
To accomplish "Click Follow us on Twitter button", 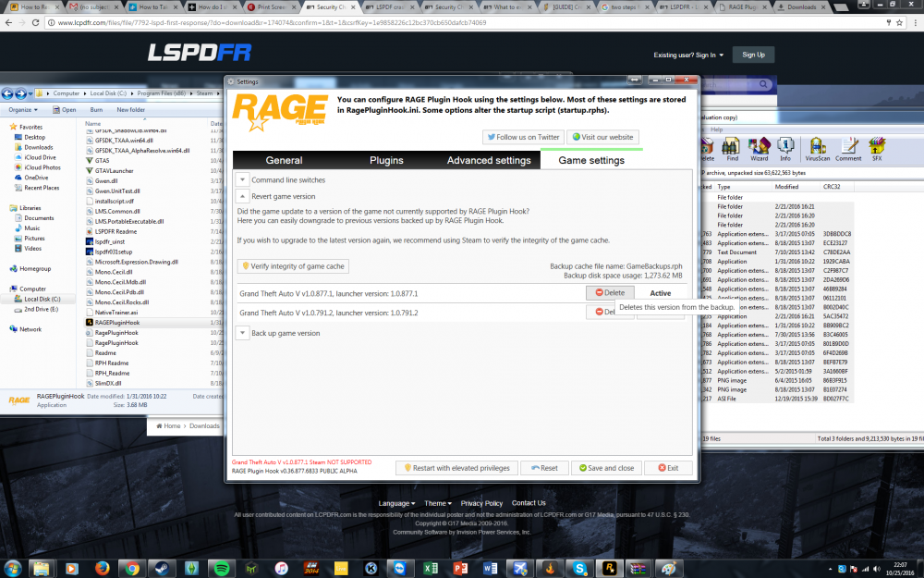I will pyautogui.click(x=523, y=137).
